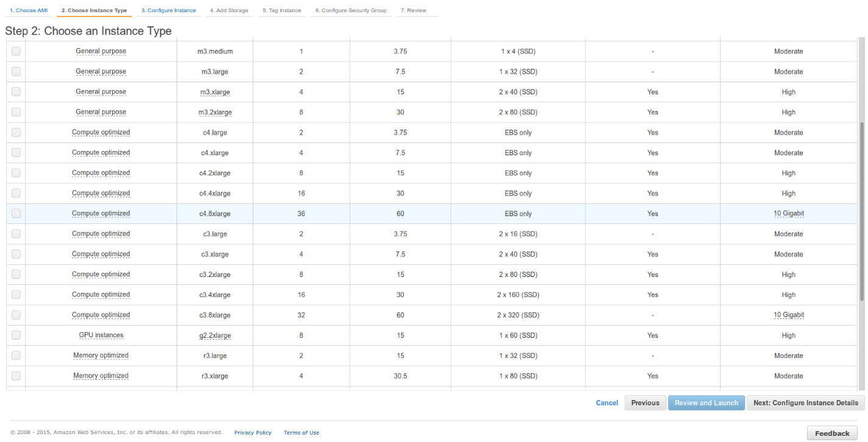Click the 2 x 160 (SSD) storage cell
The image size is (868, 442).
(518, 295)
